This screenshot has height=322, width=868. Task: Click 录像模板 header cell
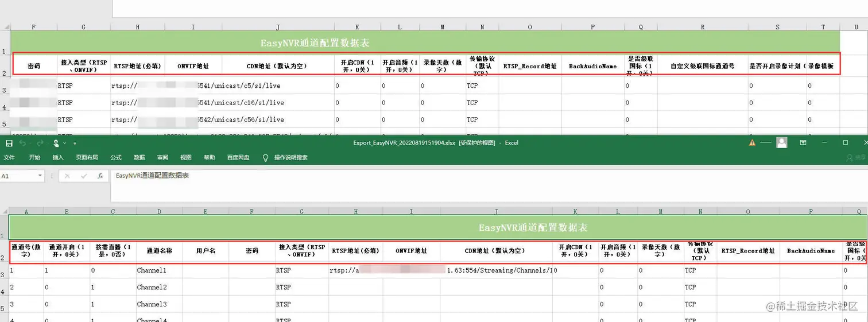tap(823, 67)
